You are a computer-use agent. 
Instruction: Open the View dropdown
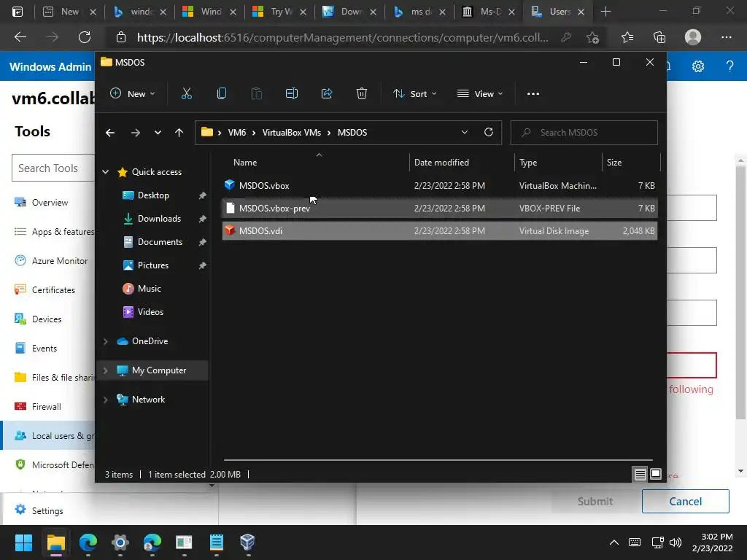tap(480, 94)
